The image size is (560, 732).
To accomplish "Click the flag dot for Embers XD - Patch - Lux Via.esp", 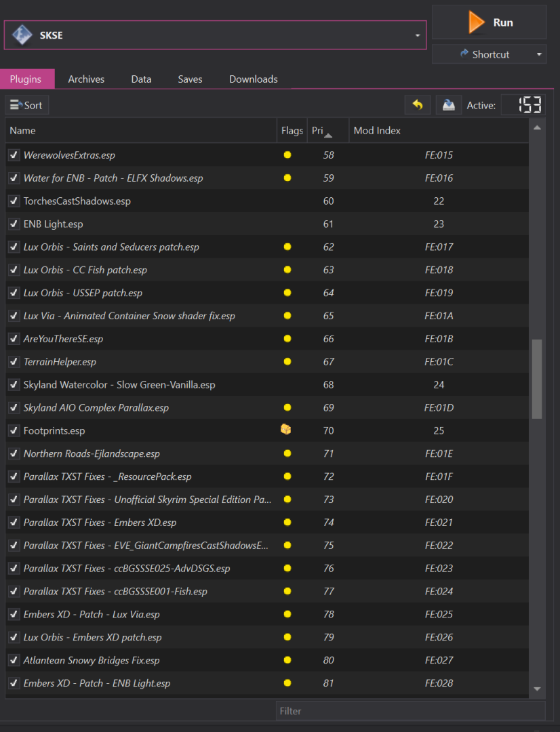I will click(287, 614).
